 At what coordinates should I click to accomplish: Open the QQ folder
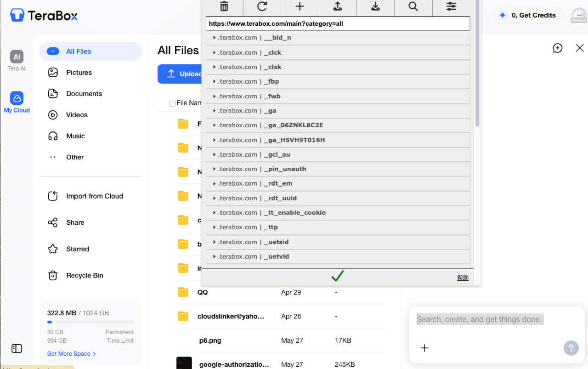click(203, 292)
